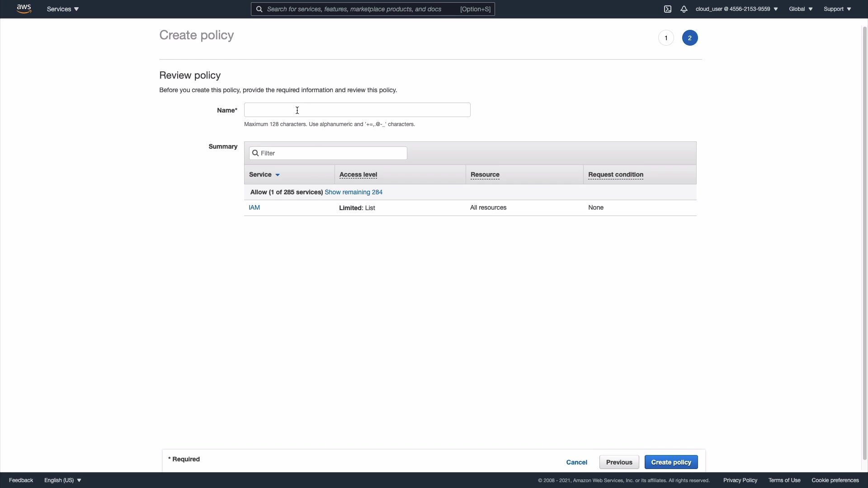
Task: Sort by the Service column arrow
Action: (278, 175)
